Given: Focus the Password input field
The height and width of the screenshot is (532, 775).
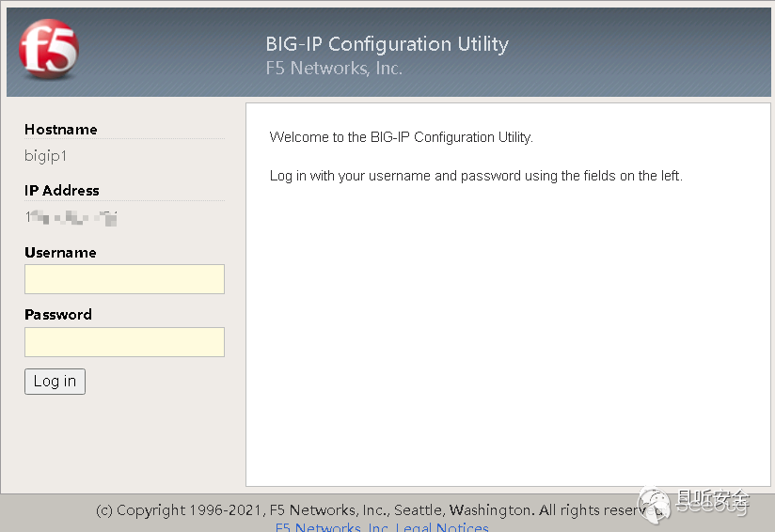Looking at the screenshot, I should (124, 342).
